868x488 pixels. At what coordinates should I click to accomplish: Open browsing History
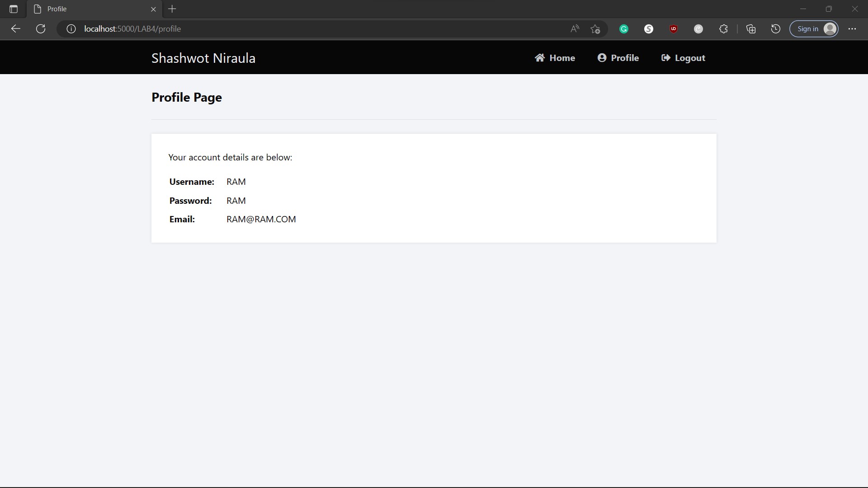(x=775, y=28)
